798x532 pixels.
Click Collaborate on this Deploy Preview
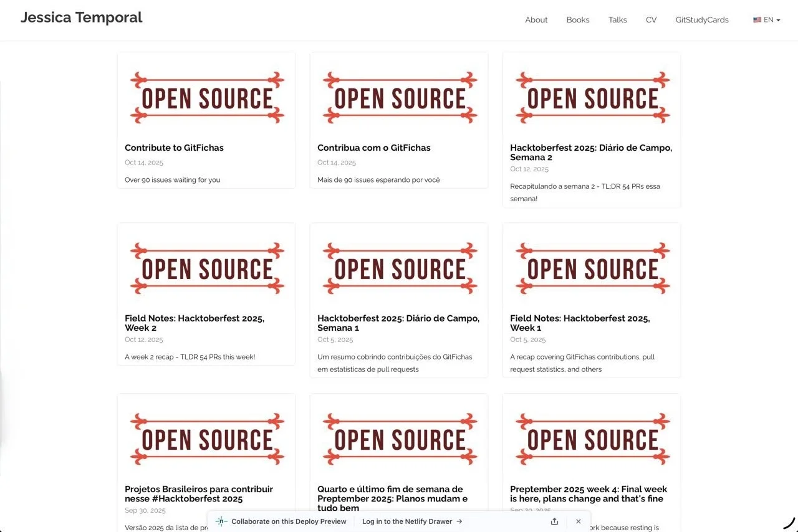(288, 521)
